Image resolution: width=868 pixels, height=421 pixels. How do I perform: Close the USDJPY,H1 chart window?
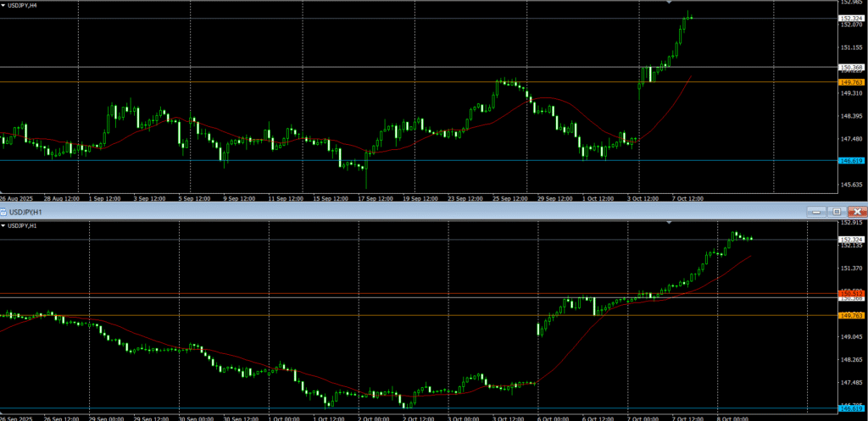[857, 211]
